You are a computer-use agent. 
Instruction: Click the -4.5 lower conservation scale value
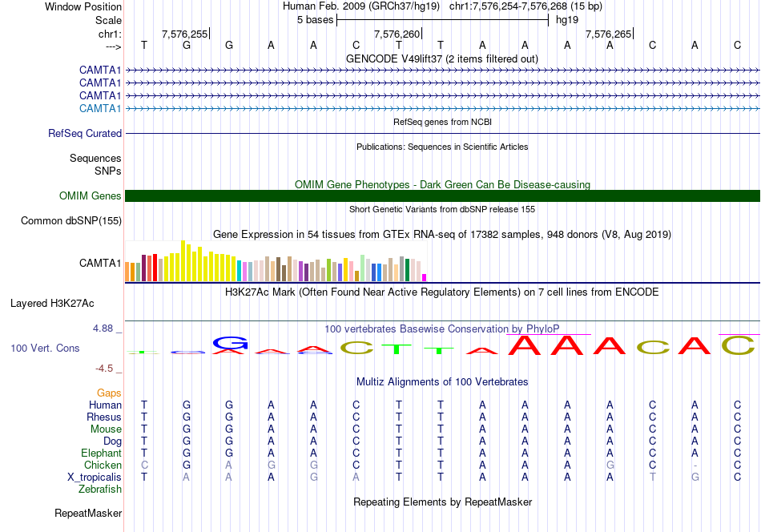point(104,369)
